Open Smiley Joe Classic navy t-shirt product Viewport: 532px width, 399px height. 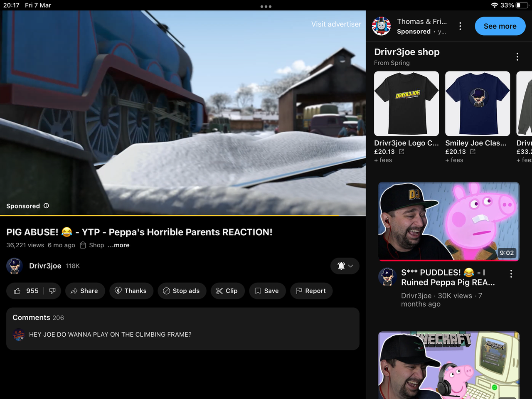(x=478, y=103)
